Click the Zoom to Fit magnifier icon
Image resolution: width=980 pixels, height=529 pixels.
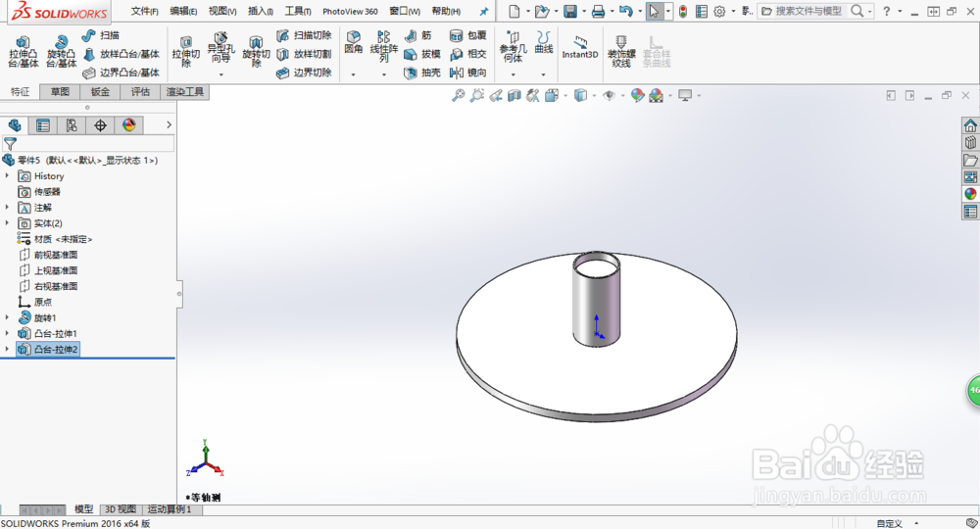458,96
